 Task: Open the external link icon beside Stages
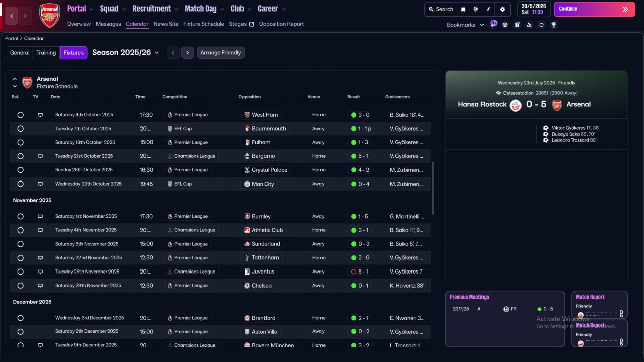point(252,24)
